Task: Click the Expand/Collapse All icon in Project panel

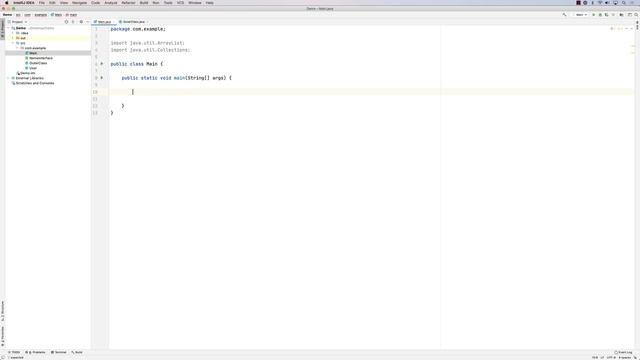Action: tap(73, 22)
